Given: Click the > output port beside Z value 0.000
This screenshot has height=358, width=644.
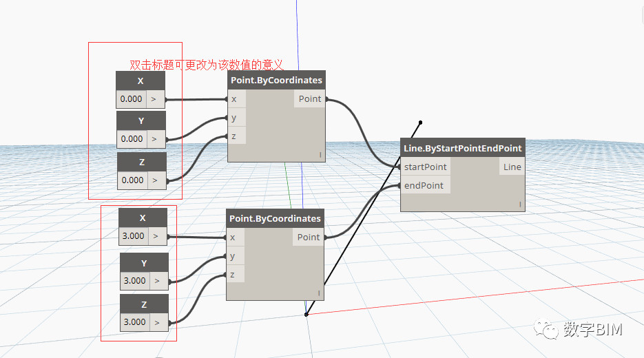Looking at the screenshot, I should (x=157, y=180).
